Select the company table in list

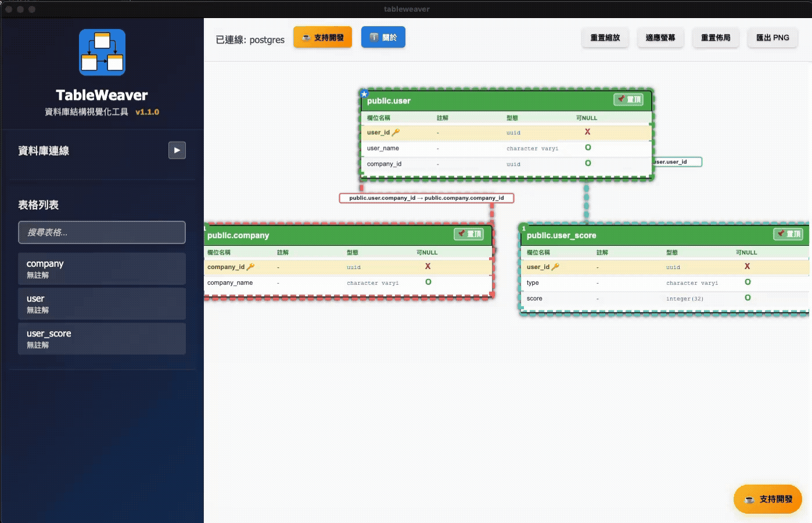point(102,268)
